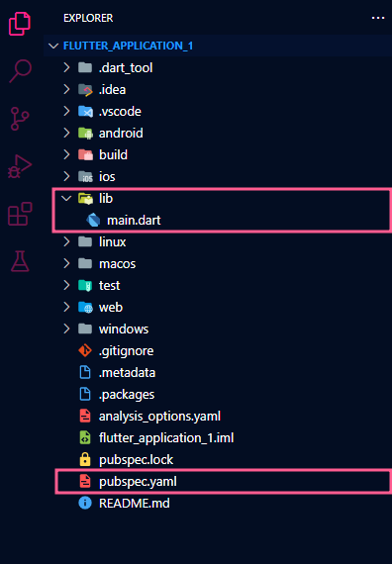Click the linux folder icon
392x564 pixels.
click(85, 241)
